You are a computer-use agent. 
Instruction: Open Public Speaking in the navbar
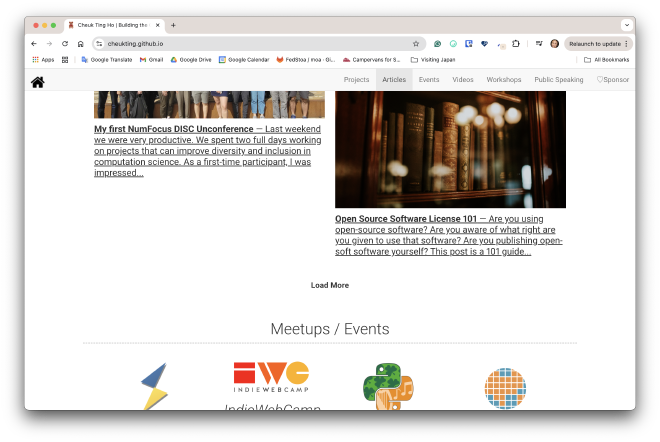pyautogui.click(x=559, y=80)
